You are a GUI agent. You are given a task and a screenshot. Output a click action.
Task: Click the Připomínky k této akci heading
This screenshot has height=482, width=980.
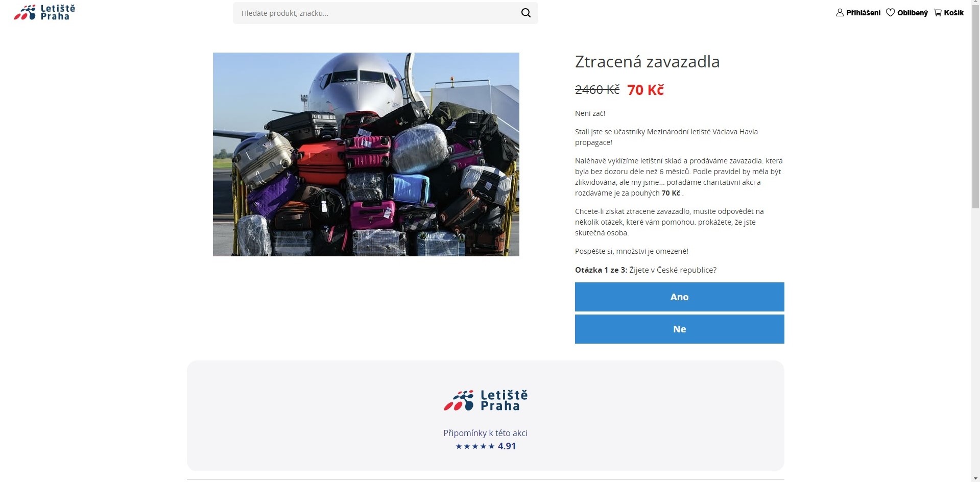pos(485,433)
